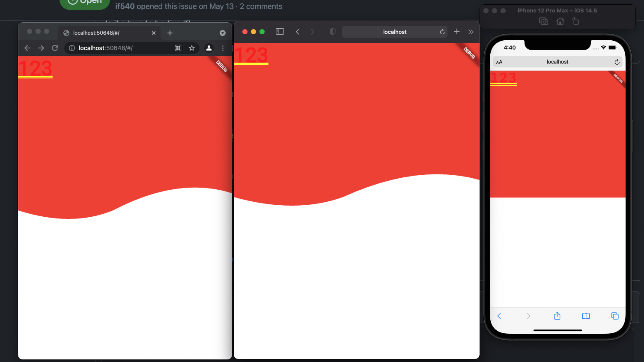Open bookmarks with the iOS Safari book icon
Viewport: 644px width, 362px height.
586,316
